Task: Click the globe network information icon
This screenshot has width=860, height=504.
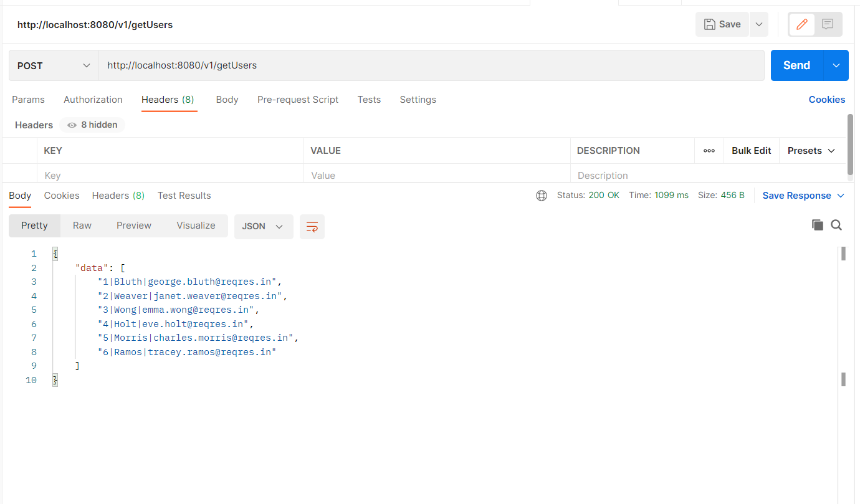Action: (541, 195)
